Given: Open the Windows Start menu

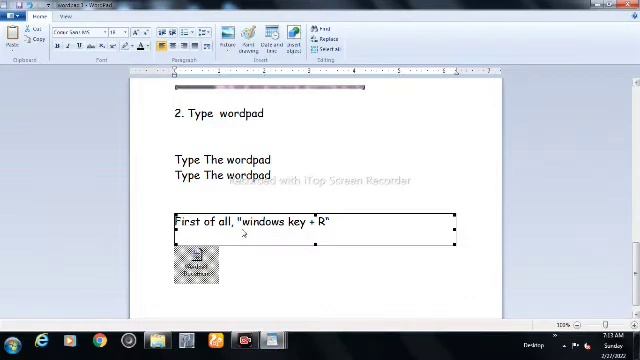Looking at the screenshot, I should (13, 345).
